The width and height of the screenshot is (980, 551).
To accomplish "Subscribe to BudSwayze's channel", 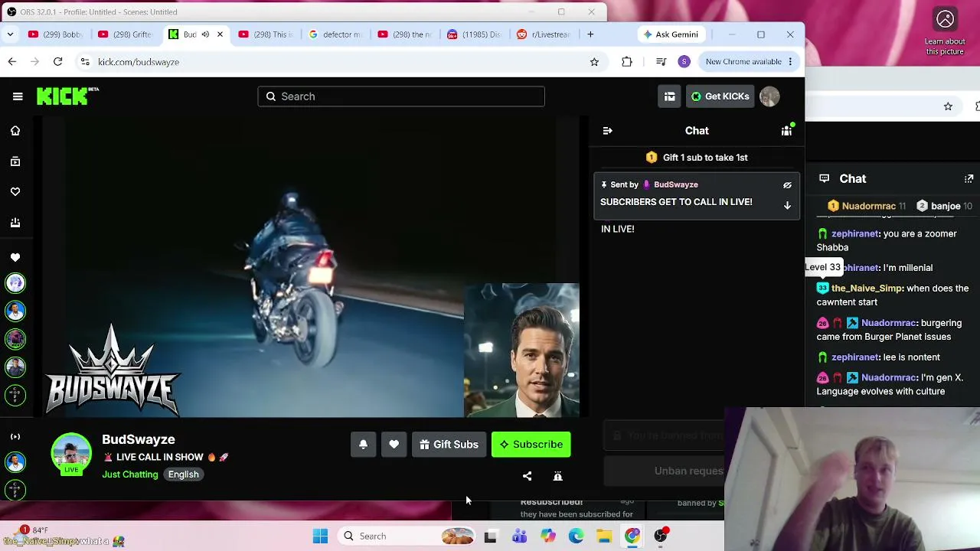I will [531, 445].
